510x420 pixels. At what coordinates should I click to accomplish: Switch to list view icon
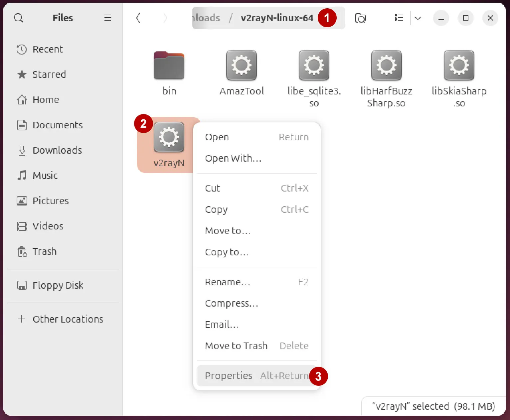pyautogui.click(x=399, y=18)
